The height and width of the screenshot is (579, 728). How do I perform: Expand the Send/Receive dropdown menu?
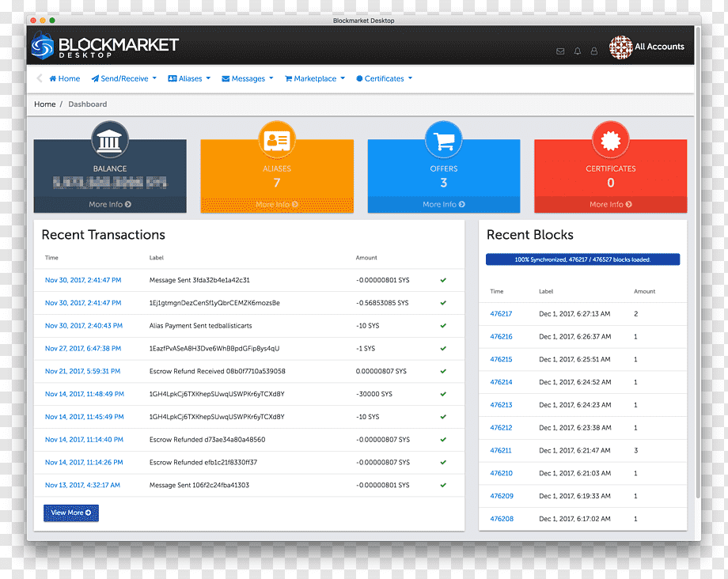[x=124, y=78]
